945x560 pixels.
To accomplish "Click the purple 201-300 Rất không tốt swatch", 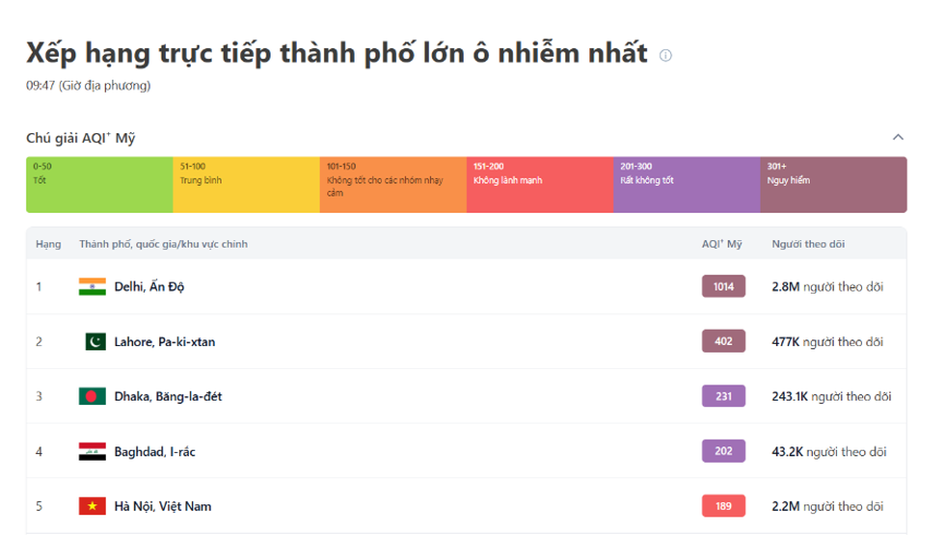I will point(686,184).
